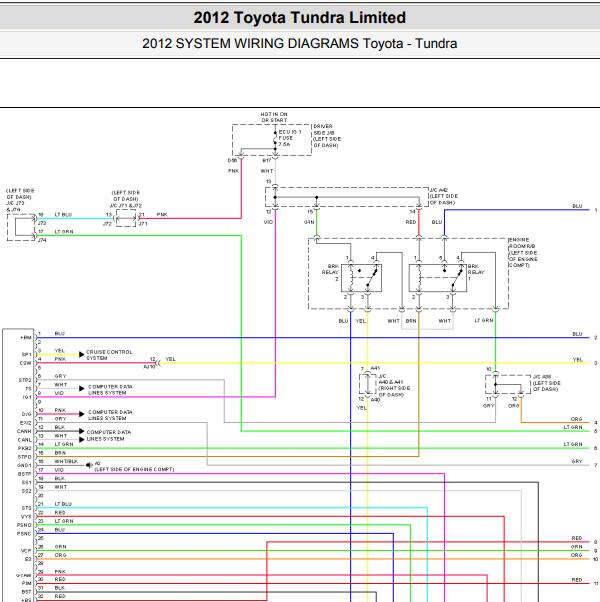Click the "2012 SYSTEM WIRING DIAGRAMS Toyota - Tundra" subtitle
600x602 pixels.
coord(299,43)
